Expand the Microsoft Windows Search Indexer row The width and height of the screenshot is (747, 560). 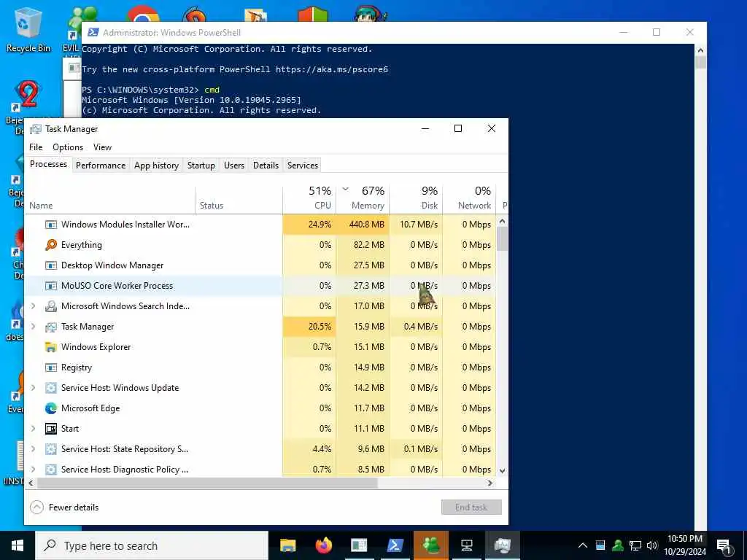pos(33,306)
